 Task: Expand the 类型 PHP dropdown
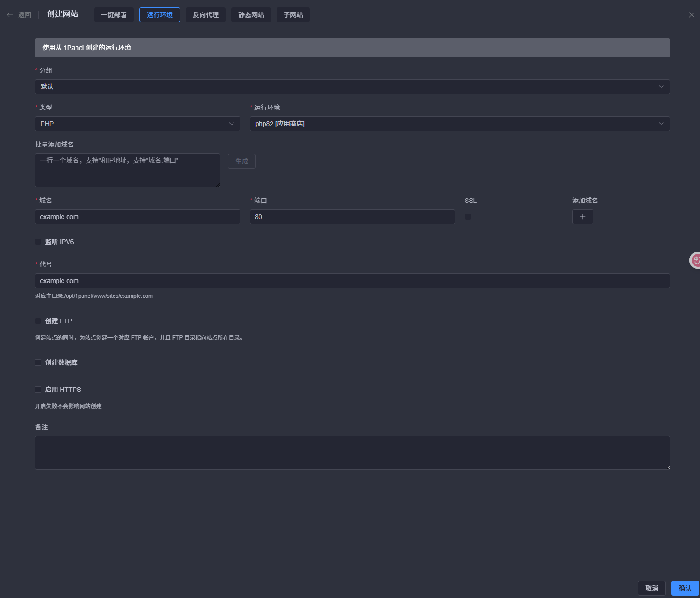(x=137, y=124)
